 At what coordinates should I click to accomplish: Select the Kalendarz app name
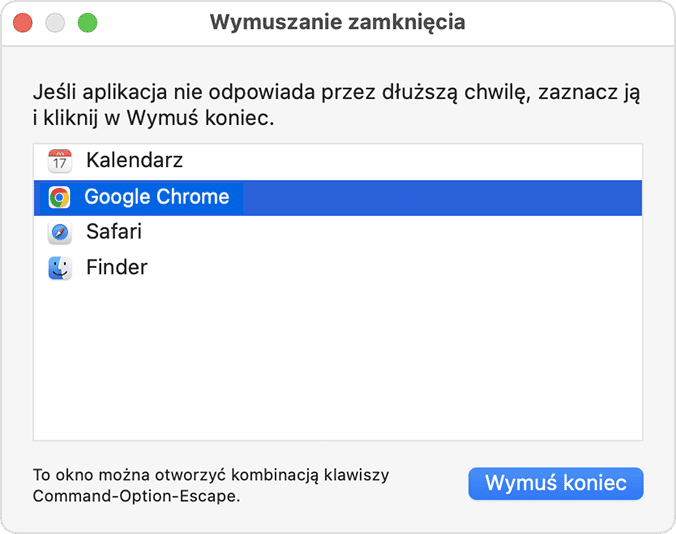(135, 160)
